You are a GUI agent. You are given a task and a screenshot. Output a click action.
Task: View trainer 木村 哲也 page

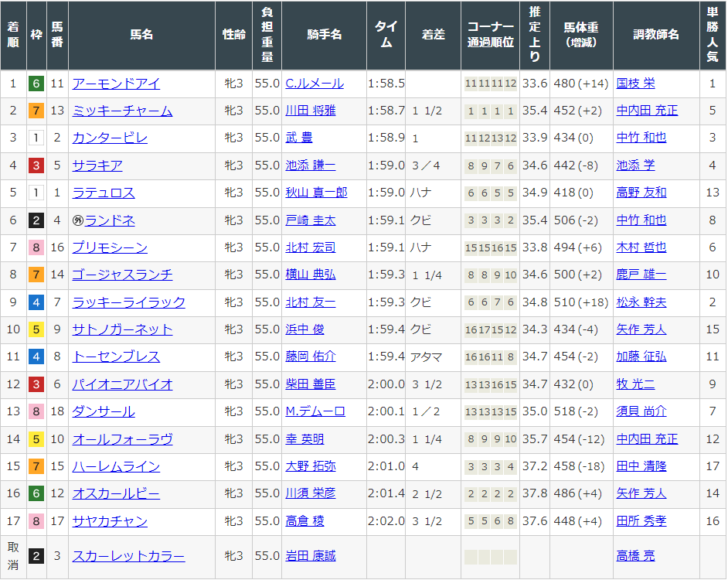[641, 247]
